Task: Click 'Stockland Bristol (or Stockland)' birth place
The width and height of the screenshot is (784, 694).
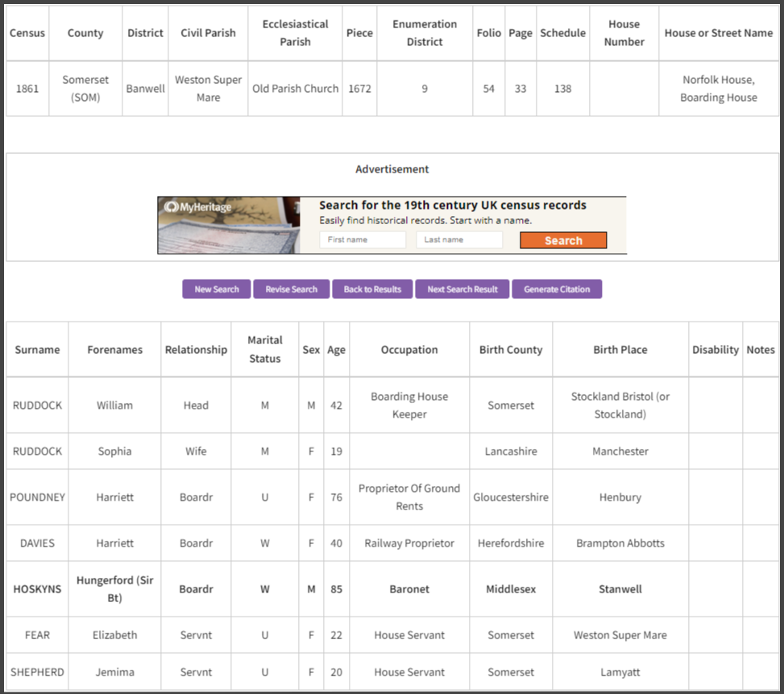Action: tap(620, 405)
